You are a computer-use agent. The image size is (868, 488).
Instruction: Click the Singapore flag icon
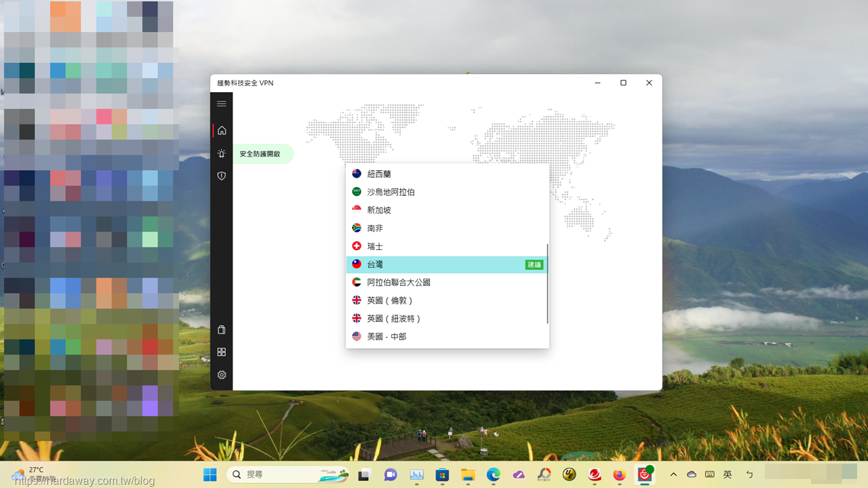357,210
